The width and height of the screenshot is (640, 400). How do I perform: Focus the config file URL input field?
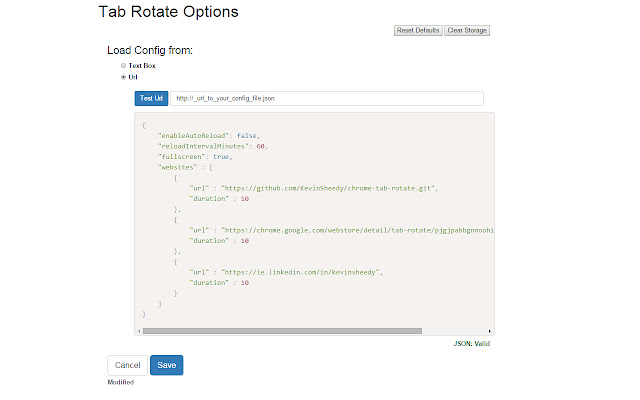(x=327, y=98)
